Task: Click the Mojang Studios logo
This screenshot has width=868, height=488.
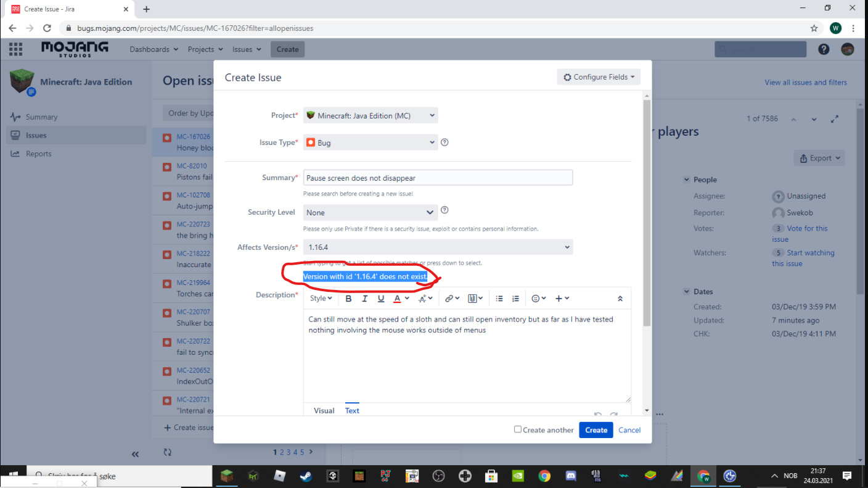Action: (x=75, y=49)
